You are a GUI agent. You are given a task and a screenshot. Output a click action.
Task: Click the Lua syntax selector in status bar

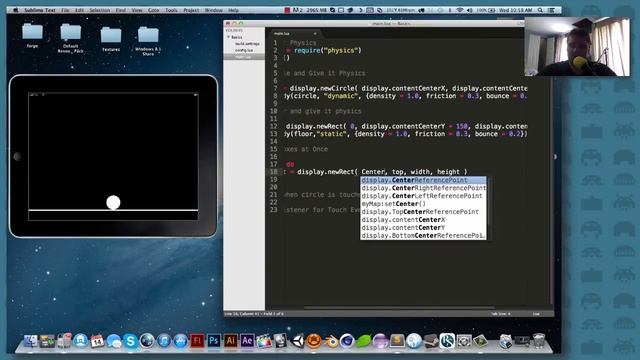coord(536,314)
